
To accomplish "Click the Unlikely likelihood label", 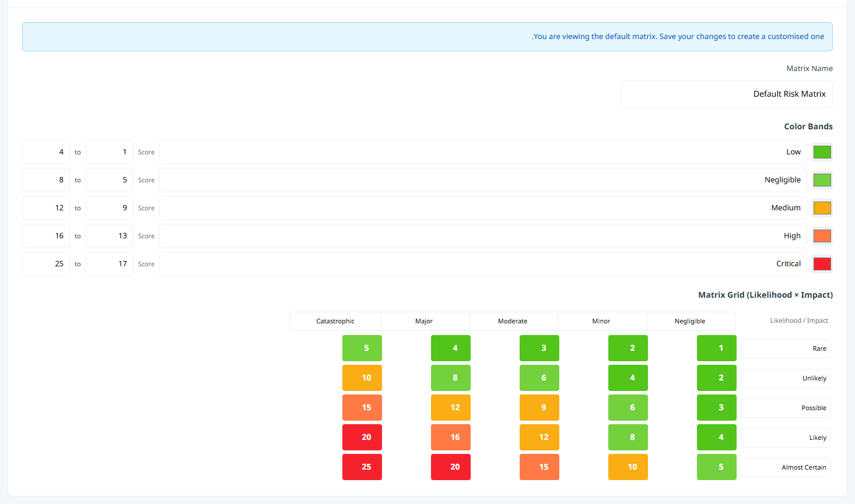I will tap(786, 379).
